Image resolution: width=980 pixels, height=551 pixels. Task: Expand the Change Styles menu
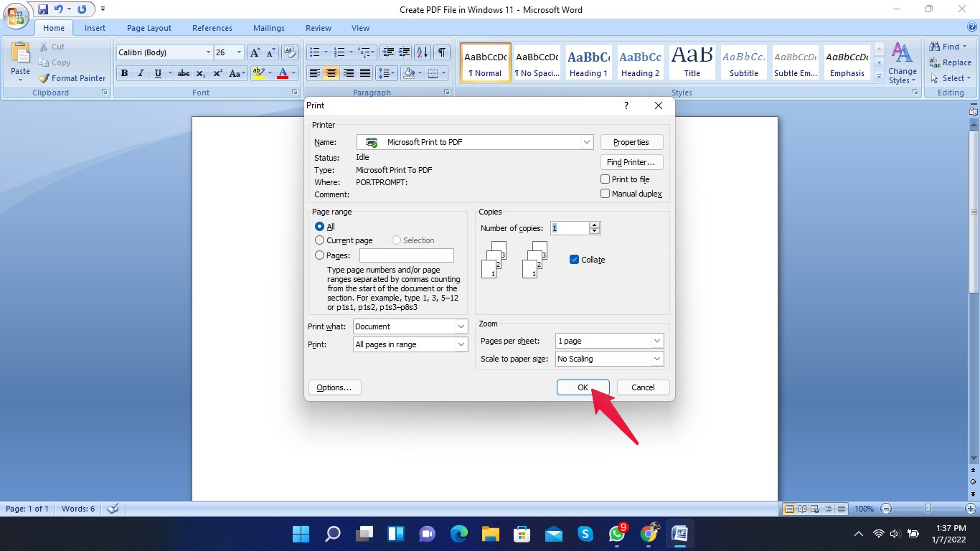pyautogui.click(x=902, y=62)
